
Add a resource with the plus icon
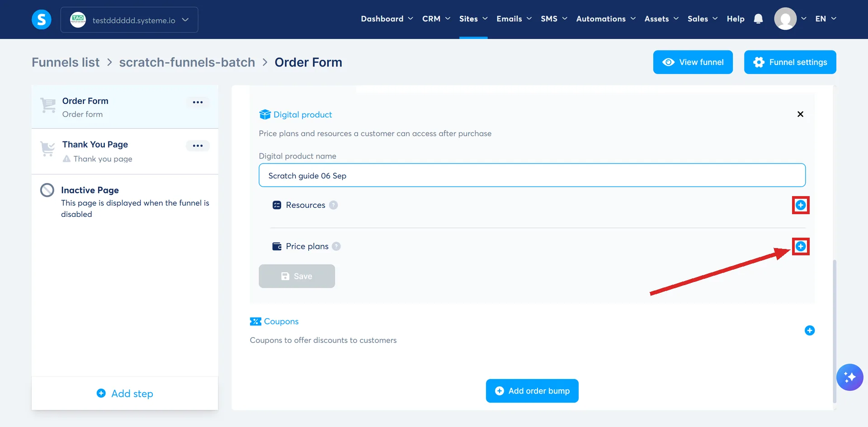click(800, 205)
